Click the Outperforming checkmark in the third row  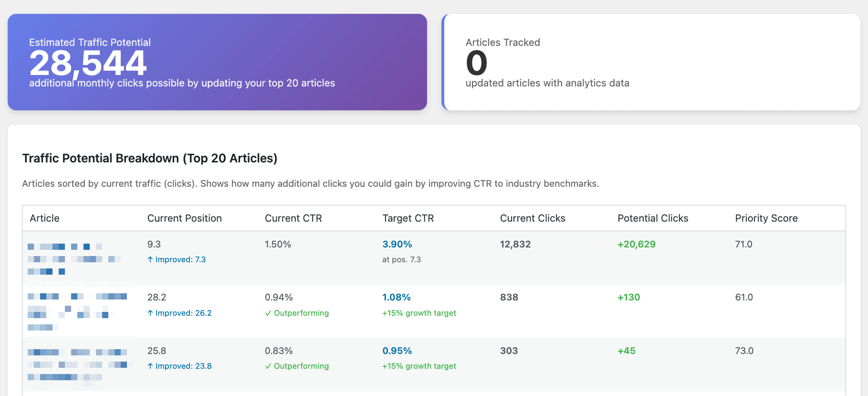297,366
